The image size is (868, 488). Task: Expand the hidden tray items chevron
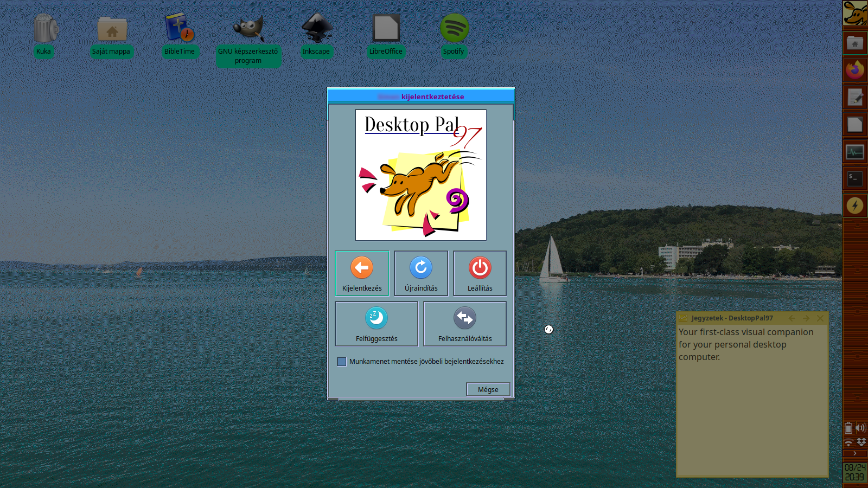click(855, 453)
